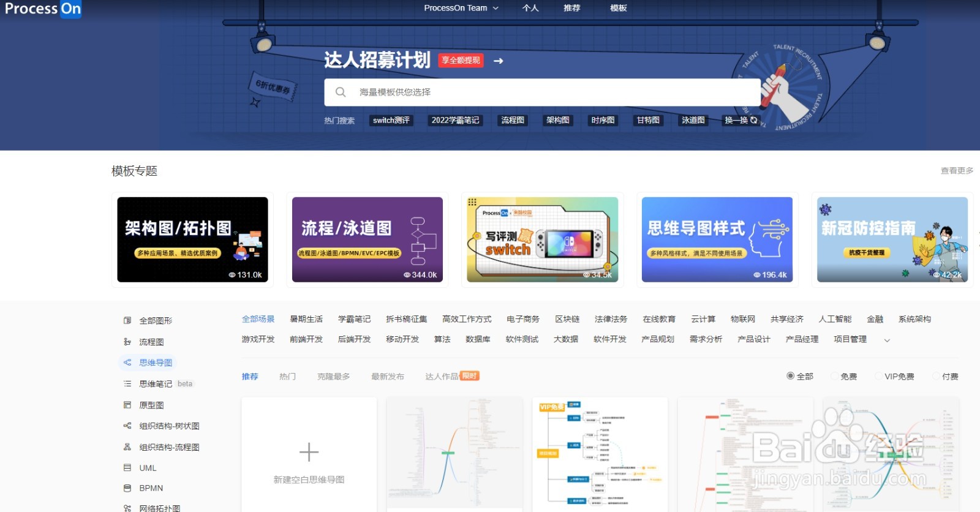Click hot search tag 2022学霸笔记
This screenshot has width=980, height=512.
click(x=455, y=120)
